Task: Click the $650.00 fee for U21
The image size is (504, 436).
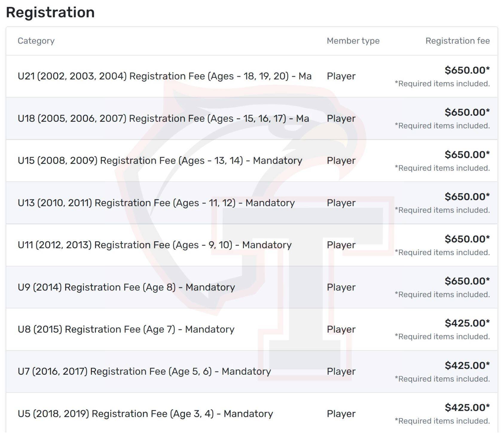Action: [x=467, y=70]
